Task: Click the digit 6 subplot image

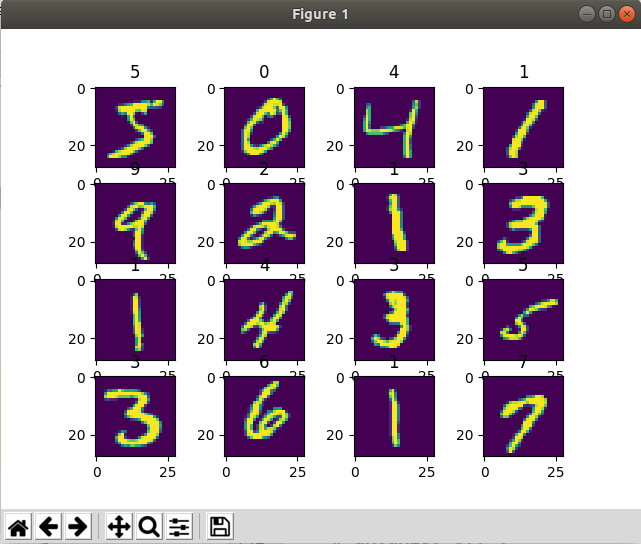Action: click(x=264, y=416)
